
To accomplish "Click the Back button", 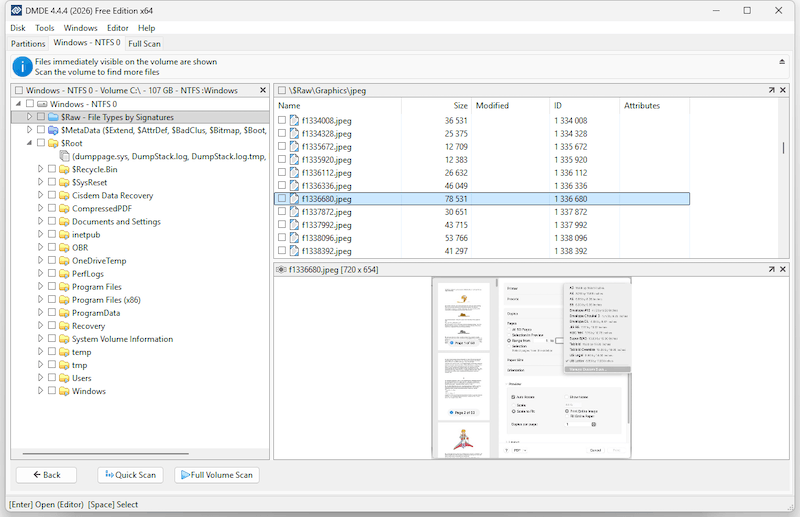I will [46, 475].
